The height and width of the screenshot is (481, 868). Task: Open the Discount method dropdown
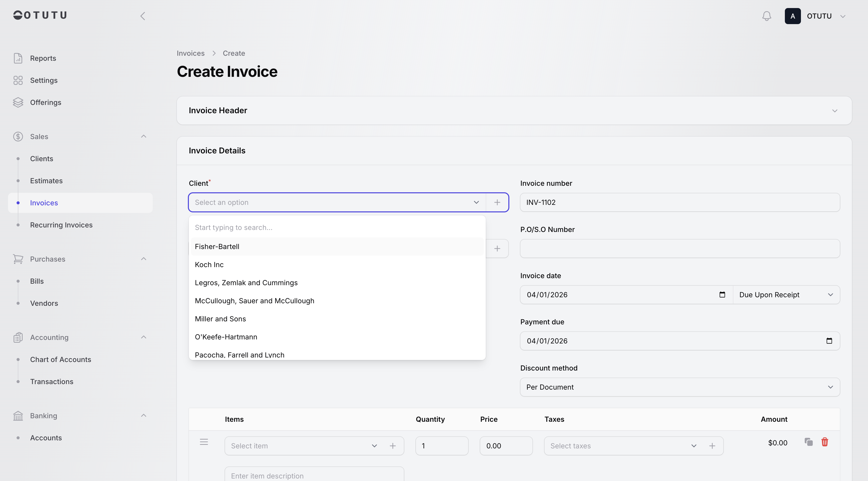click(680, 387)
